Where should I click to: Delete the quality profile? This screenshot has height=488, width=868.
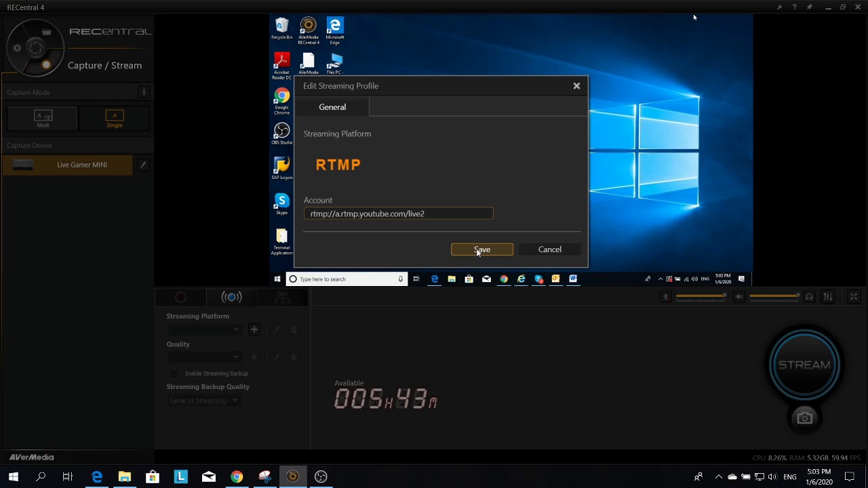click(x=294, y=357)
